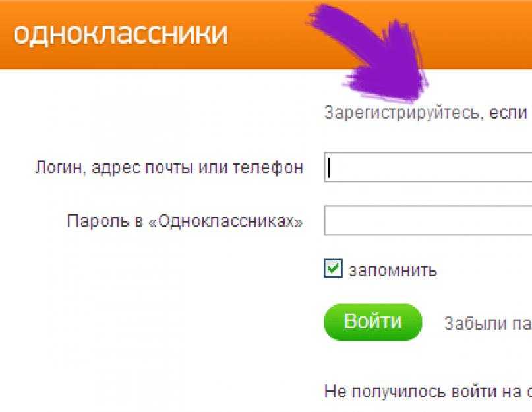This screenshot has height=412, width=532.
Task: Open the Забыли пароль link
Action: coord(488,324)
